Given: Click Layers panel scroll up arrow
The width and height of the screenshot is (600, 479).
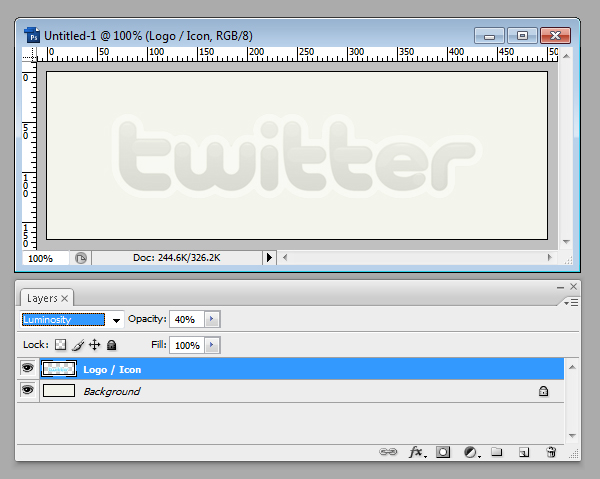Looking at the screenshot, I should pyautogui.click(x=572, y=367).
